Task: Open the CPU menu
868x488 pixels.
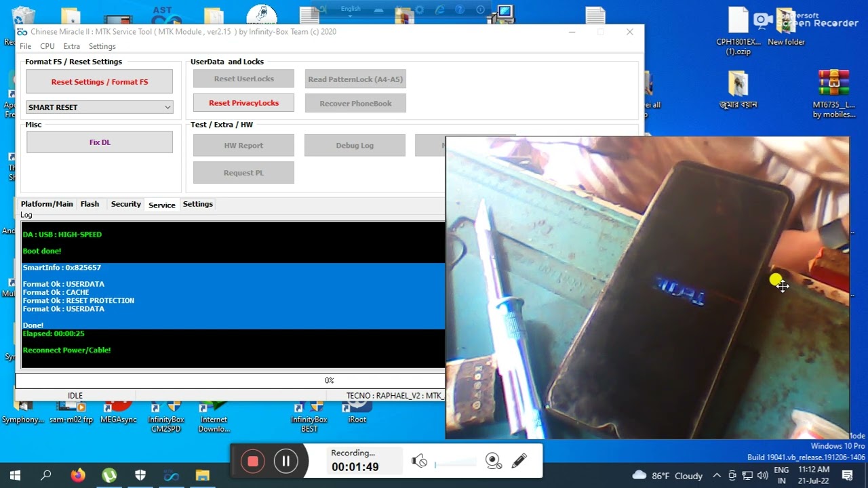Action: click(x=47, y=46)
